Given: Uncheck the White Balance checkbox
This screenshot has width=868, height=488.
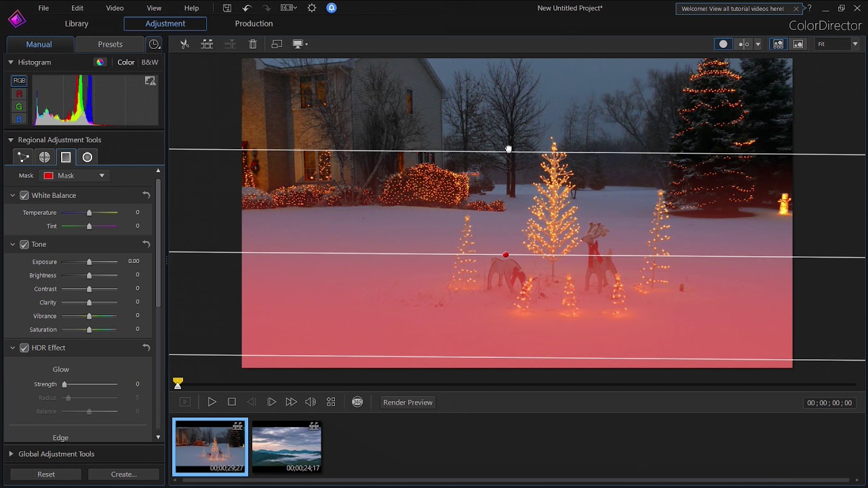Looking at the screenshot, I should 24,195.
